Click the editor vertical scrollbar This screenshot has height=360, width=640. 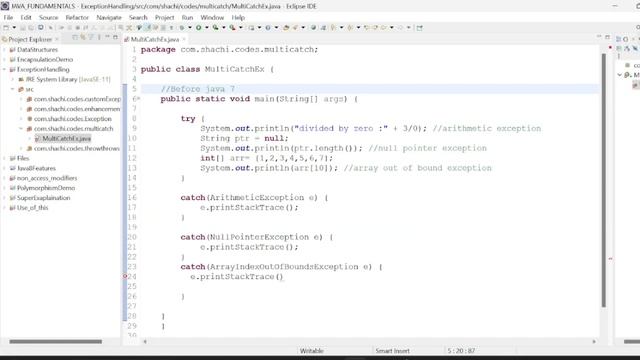click(x=603, y=180)
